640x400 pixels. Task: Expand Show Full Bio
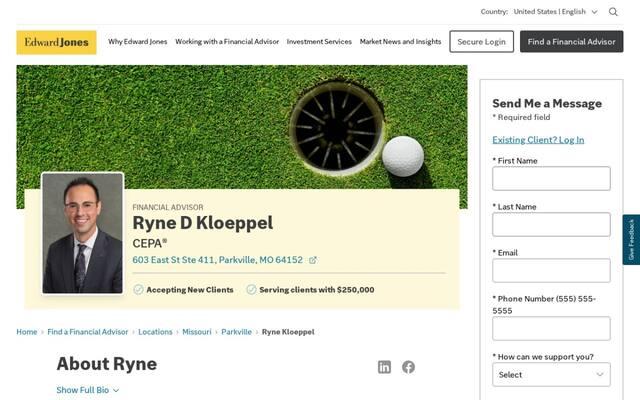coord(87,390)
